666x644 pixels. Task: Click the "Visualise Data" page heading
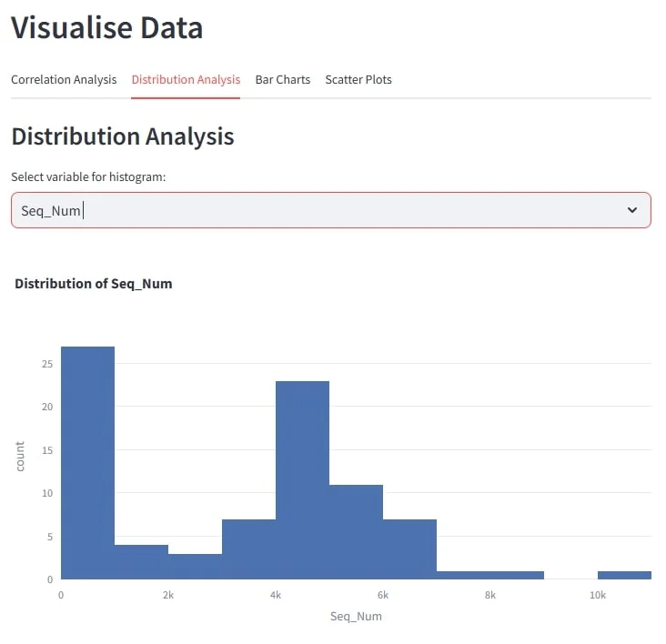tap(106, 28)
